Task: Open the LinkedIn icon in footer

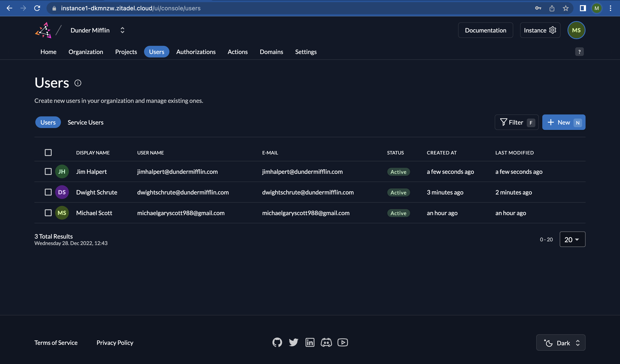Action: [x=310, y=342]
